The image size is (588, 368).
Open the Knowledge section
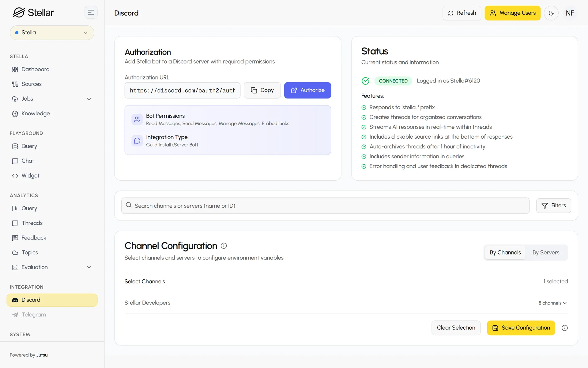52,113
